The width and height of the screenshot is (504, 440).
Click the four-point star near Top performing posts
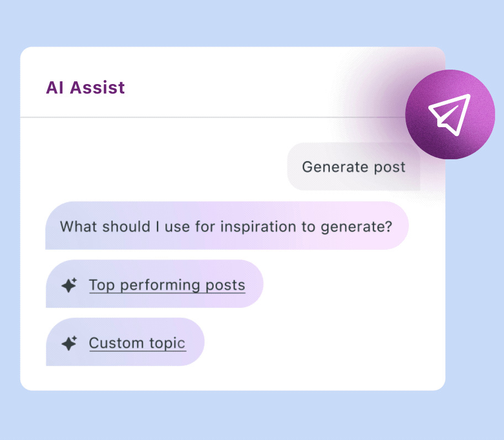(69, 285)
